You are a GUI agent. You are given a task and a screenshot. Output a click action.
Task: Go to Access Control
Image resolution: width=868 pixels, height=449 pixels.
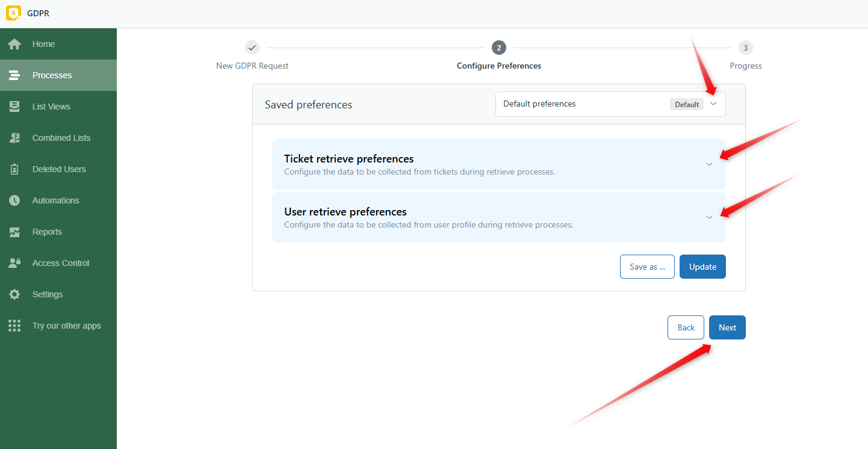pos(58,263)
